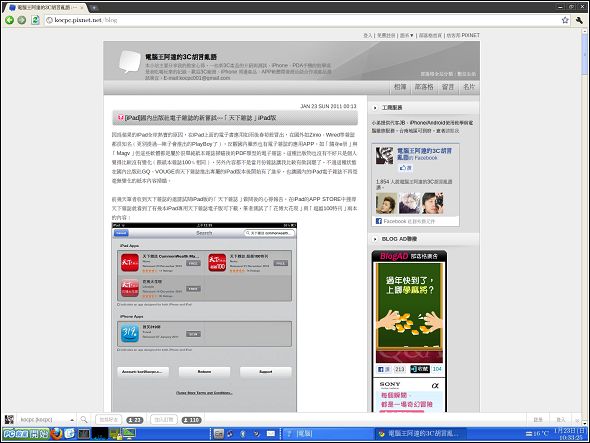Click the performance graph in the taskbar

click(99, 434)
